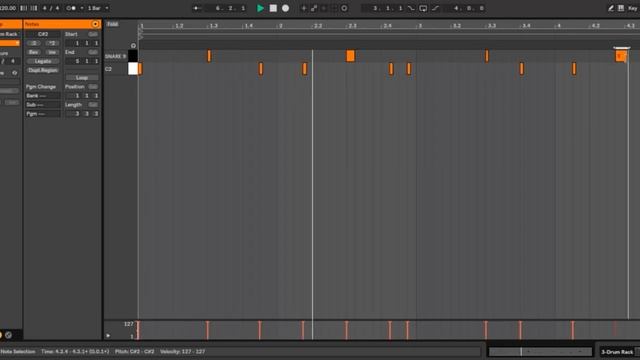Image resolution: width=640 pixels, height=360 pixels.
Task: Open the Sub program change chooser
Action: (x=43, y=105)
